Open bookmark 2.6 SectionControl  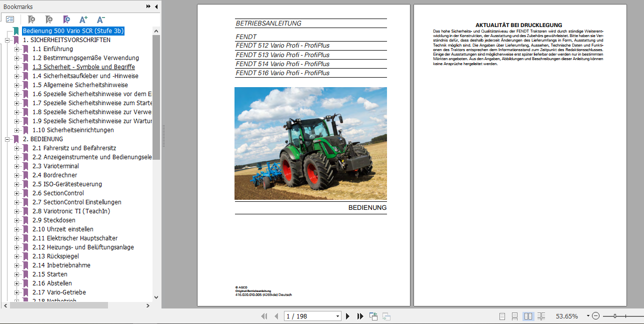[x=58, y=193]
